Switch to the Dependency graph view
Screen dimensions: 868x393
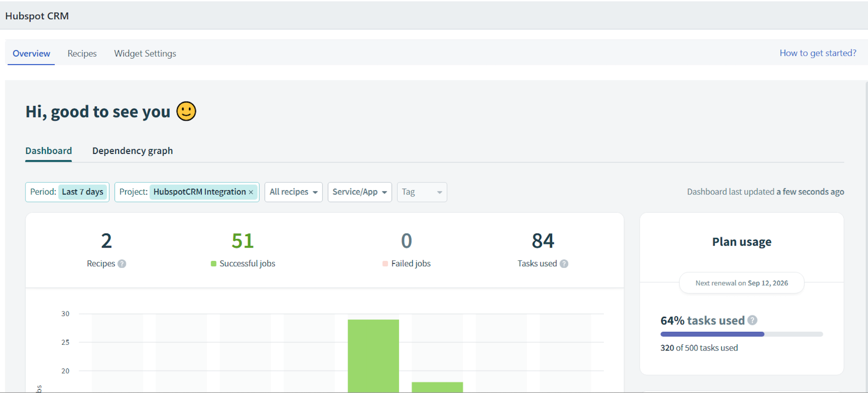pyautogui.click(x=132, y=151)
